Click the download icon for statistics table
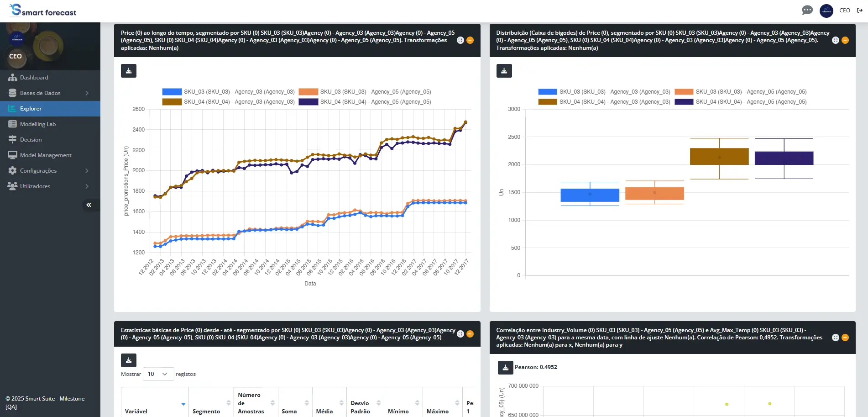 (x=129, y=360)
